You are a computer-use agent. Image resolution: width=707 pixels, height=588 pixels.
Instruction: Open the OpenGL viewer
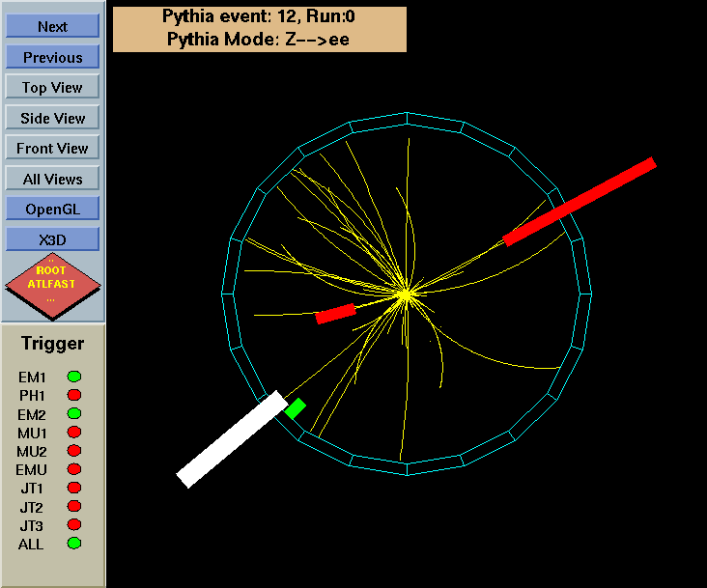click(52, 209)
